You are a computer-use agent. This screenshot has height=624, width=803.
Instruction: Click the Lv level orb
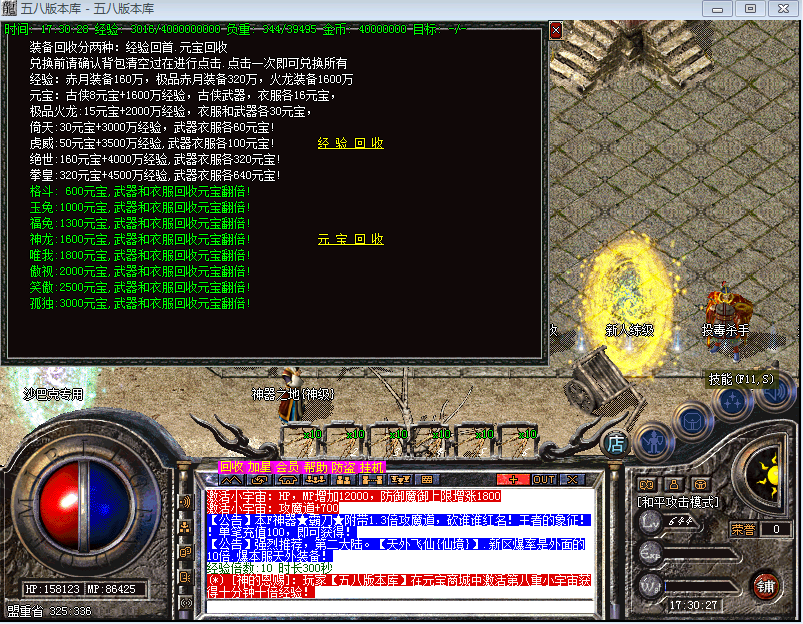click(x=649, y=522)
